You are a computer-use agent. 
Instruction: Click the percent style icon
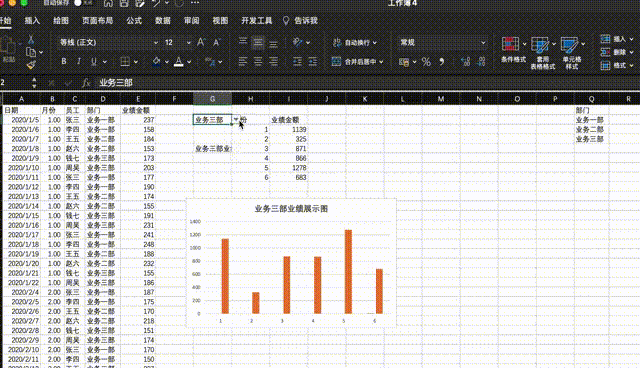tap(426, 62)
